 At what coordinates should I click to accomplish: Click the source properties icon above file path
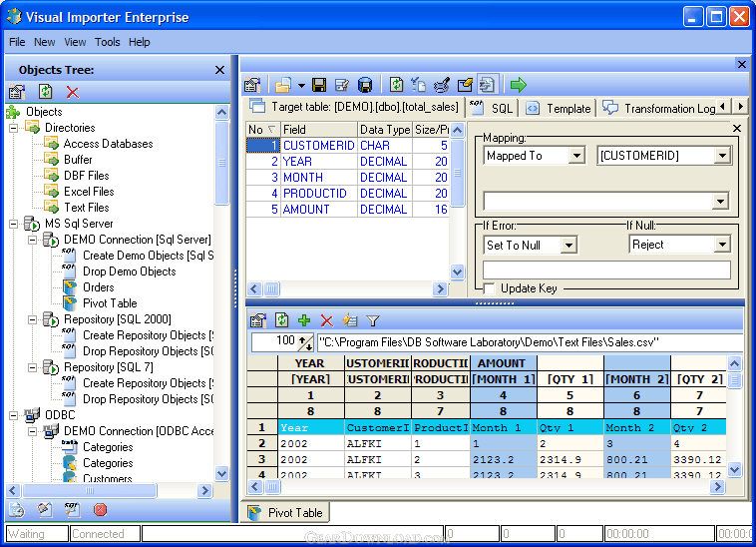[x=258, y=320]
